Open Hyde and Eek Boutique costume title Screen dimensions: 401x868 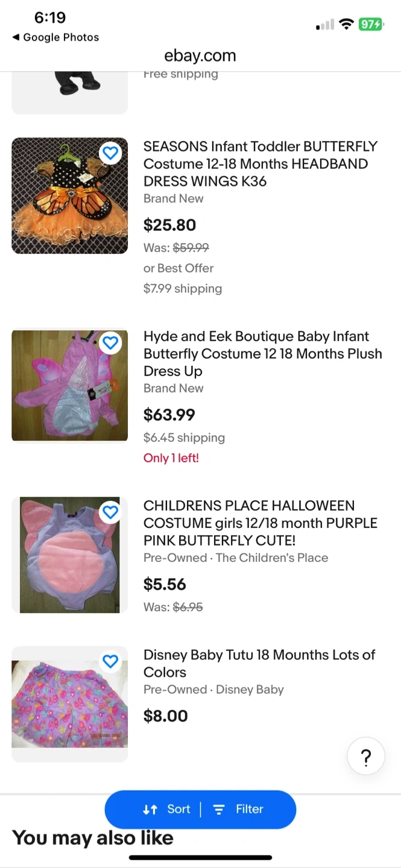[x=262, y=353]
